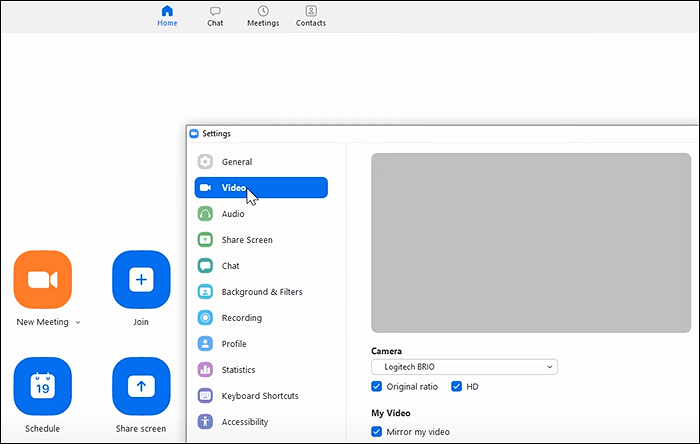Select the General gear icon in Settings

tap(205, 162)
